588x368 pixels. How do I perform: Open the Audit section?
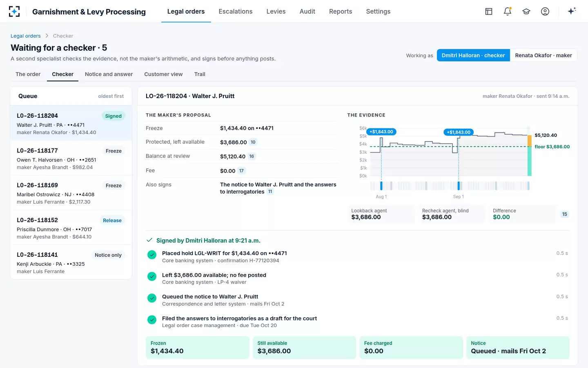pyautogui.click(x=307, y=11)
